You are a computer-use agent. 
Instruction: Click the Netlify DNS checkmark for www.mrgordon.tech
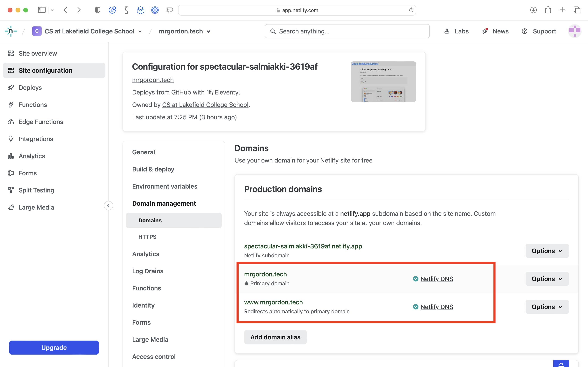click(x=416, y=306)
